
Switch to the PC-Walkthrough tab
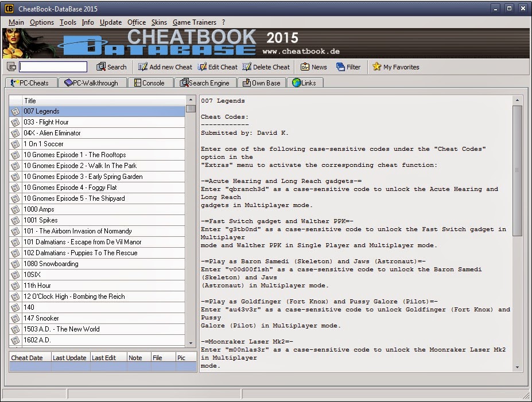pos(94,82)
